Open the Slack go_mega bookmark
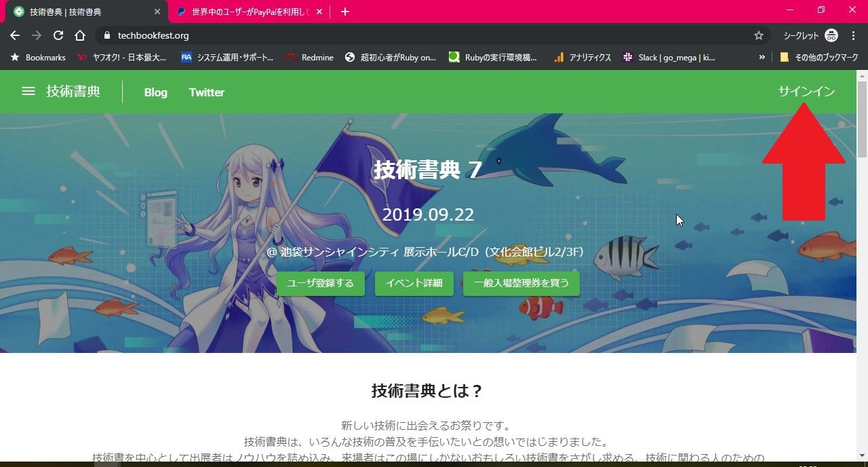868x467 pixels. coord(669,58)
